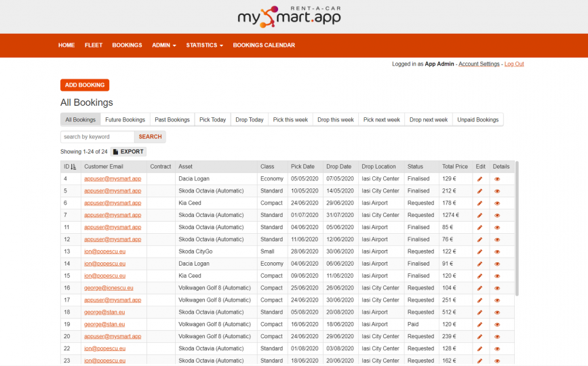Show Drop Today bookings
Screen dimensions: 588x366
point(250,120)
